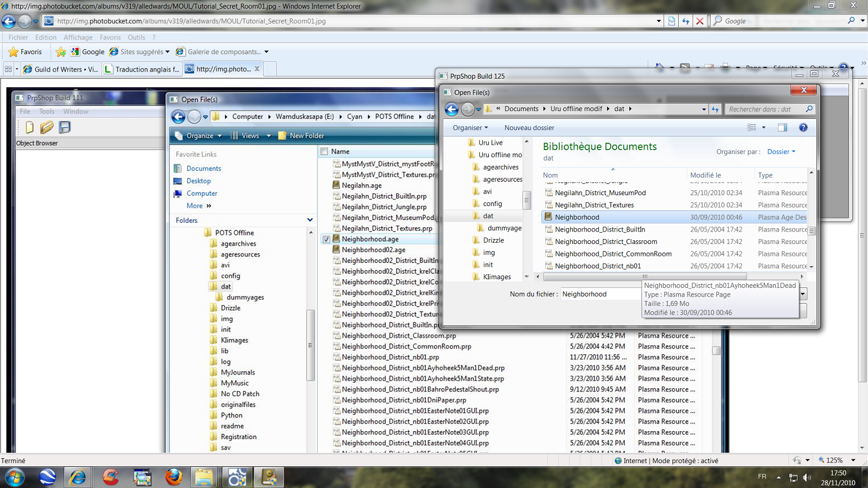The width and height of the screenshot is (868, 488).
Task: Select the KIimages folder in left tree
Action: [234, 341]
